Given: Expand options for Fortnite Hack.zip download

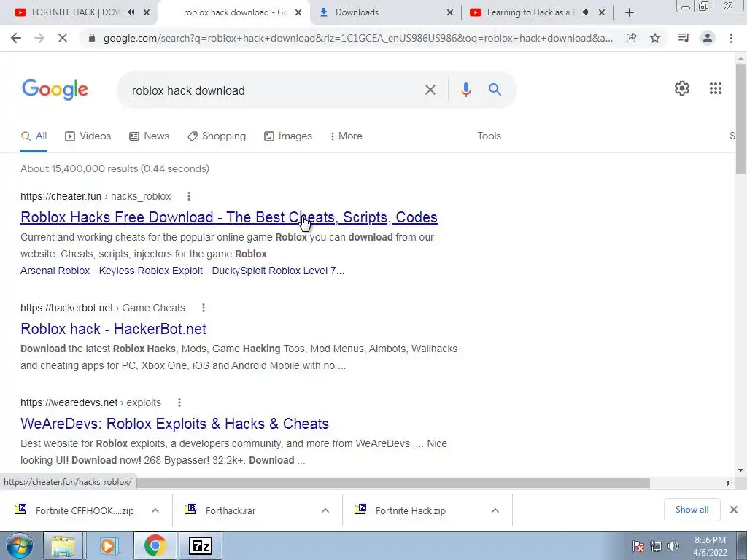Looking at the screenshot, I should click(x=495, y=510).
